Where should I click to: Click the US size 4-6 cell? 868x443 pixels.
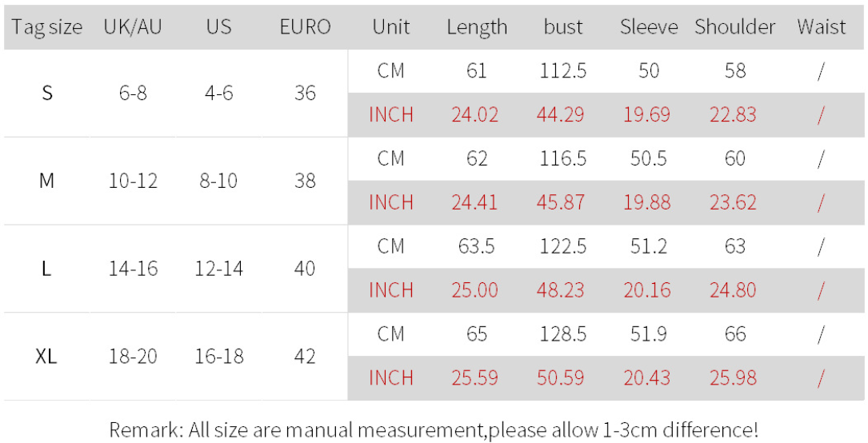218,94
